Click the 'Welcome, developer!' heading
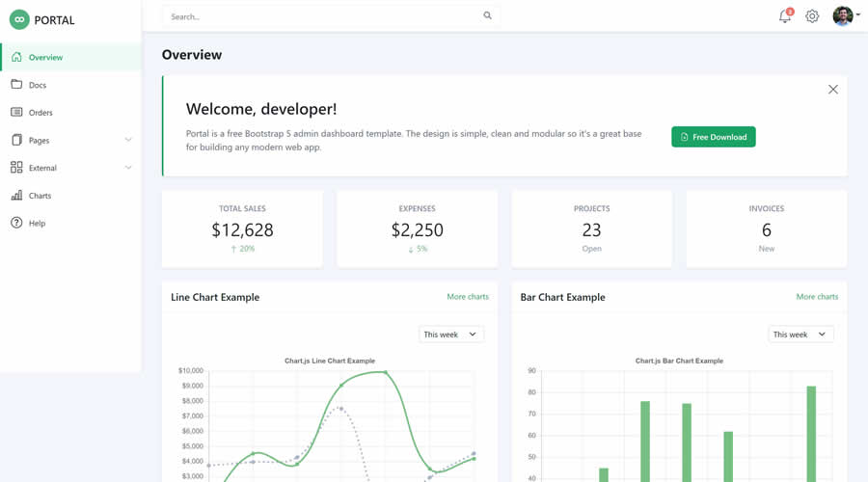This screenshot has width=868, height=482. (x=260, y=109)
